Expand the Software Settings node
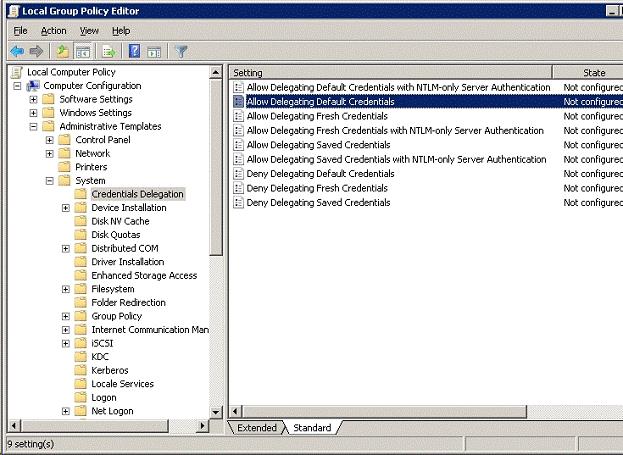Image resolution: width=623 pixels, height=455 pixels. coord(33,99)
